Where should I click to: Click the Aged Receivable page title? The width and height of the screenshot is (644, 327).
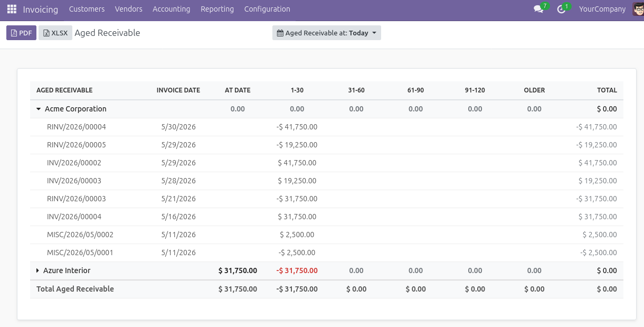coord(107,33)
